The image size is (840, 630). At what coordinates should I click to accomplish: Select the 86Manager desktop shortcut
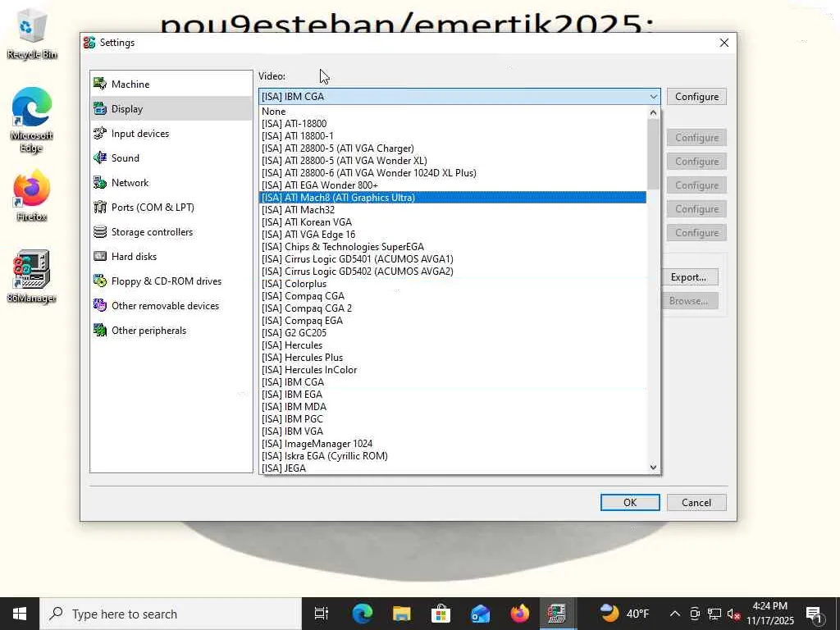click(32, 276)
